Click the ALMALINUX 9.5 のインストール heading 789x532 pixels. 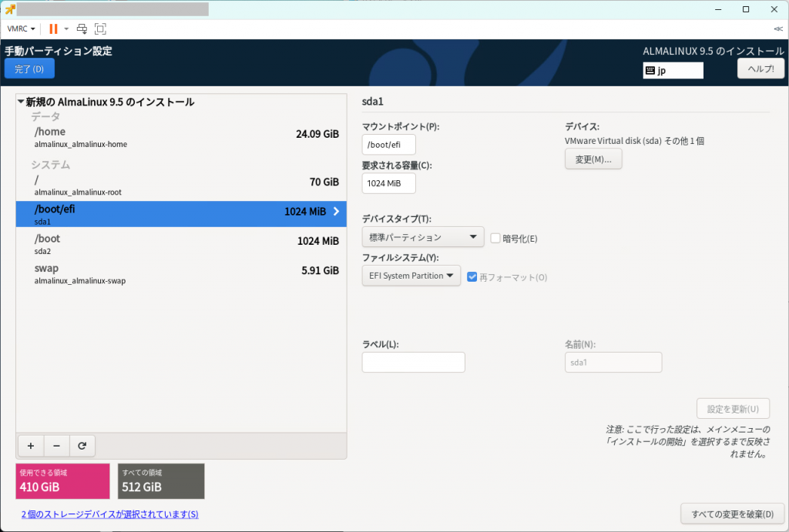(x=713, y=51)
